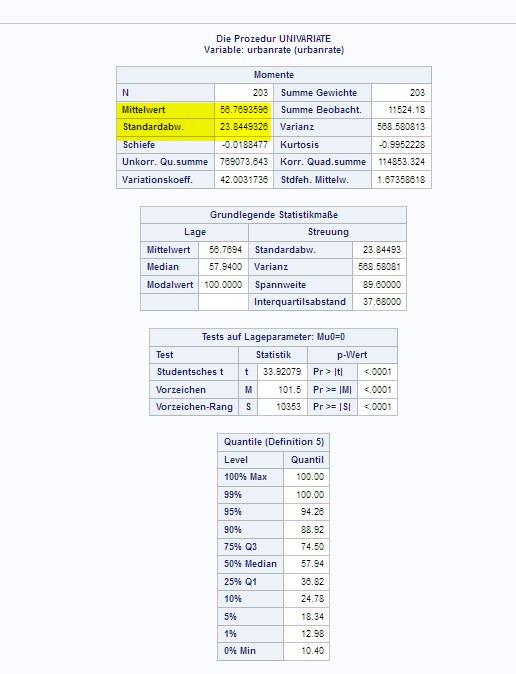Click the Spannweite value 89.60000
Viewport: 516px width, 674px height.
tap(382, 285)
